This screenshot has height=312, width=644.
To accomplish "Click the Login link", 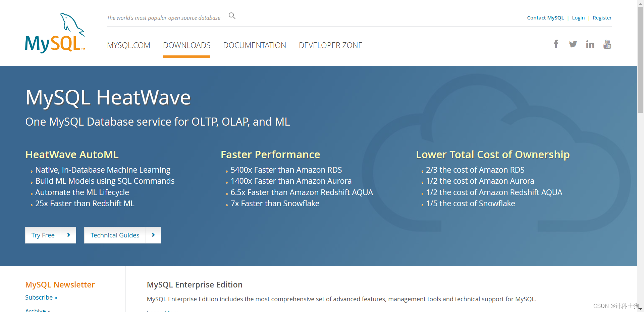I will (578, 18).
